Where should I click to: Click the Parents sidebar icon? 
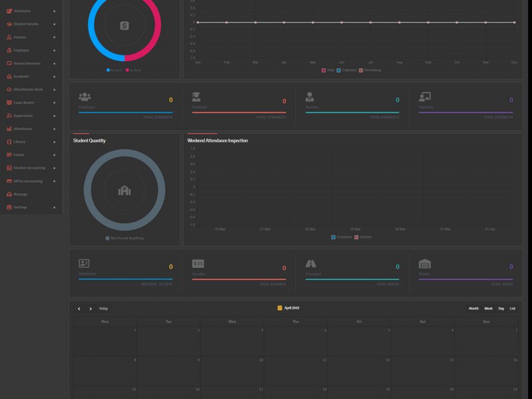[x=9, y=37]
